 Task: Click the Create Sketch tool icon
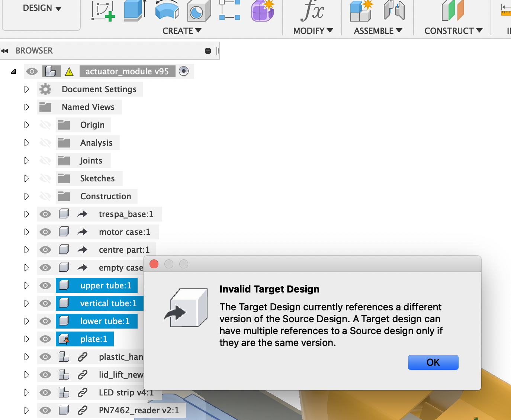pos(103,11)
